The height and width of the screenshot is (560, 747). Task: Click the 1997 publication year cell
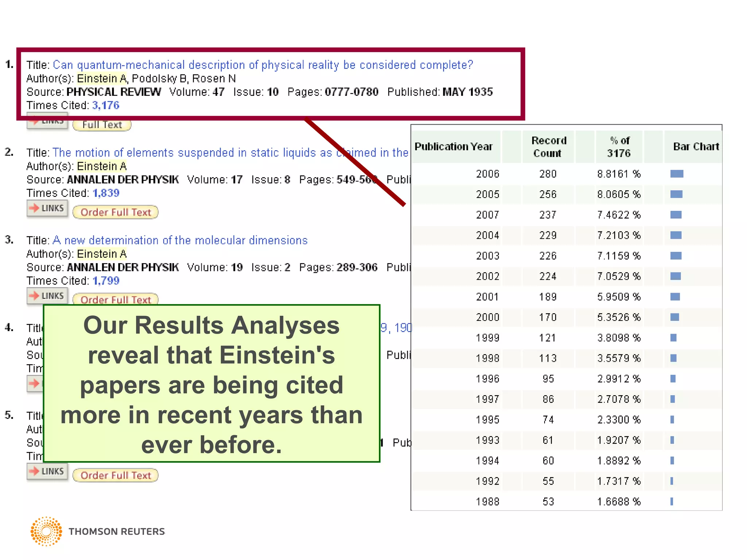(488, 399)
